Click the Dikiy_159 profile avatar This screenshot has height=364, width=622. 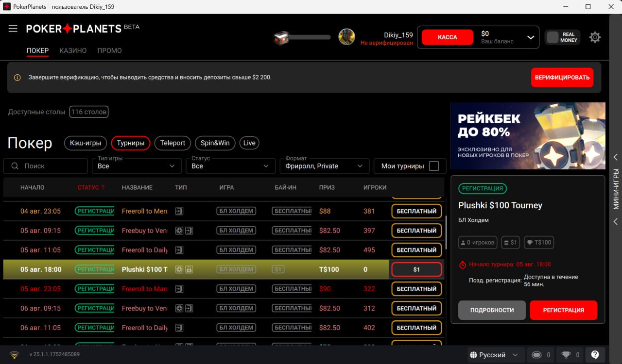pos(346,37)
